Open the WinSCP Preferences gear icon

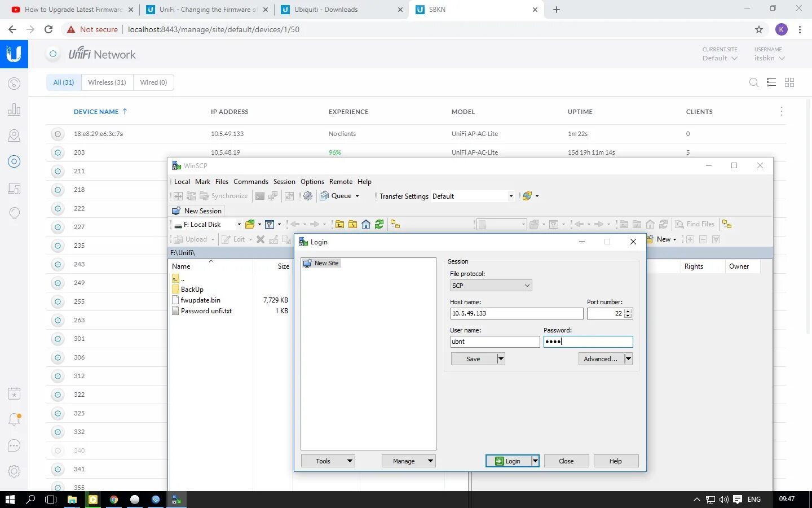308,196
